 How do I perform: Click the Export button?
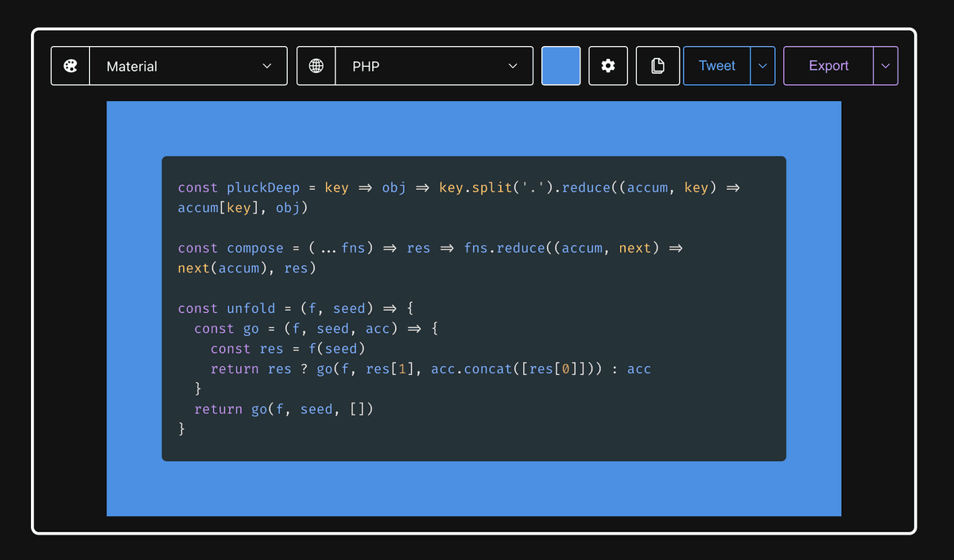(x=828, y=66)
